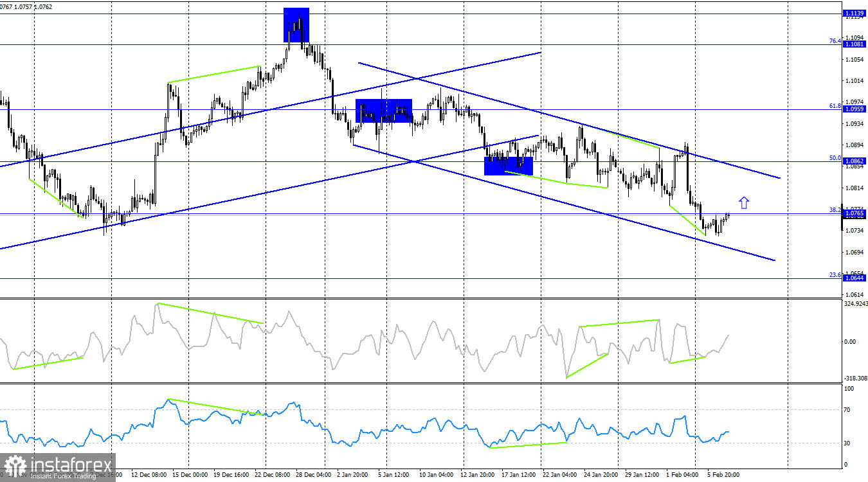Select the 23.6 Fibonacci level label
The width and height of the screenshot is (868, 482).
pyautogui.click(x=835, y=275)
